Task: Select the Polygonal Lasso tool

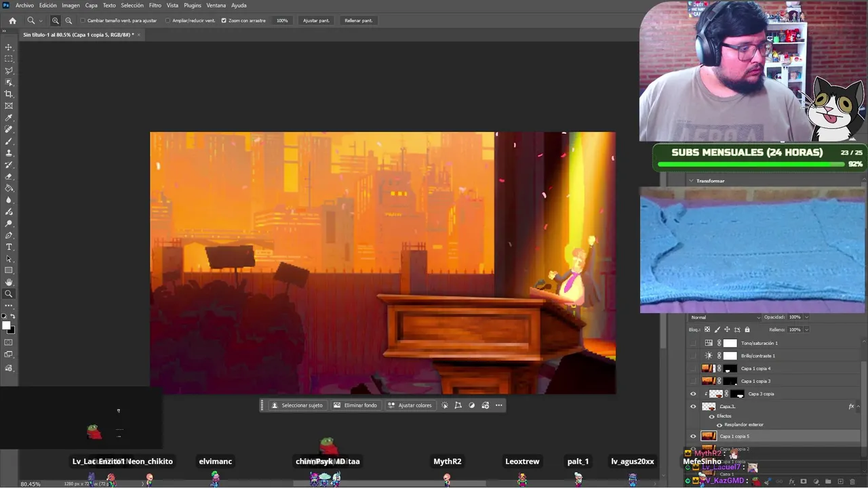Action: 9,70
